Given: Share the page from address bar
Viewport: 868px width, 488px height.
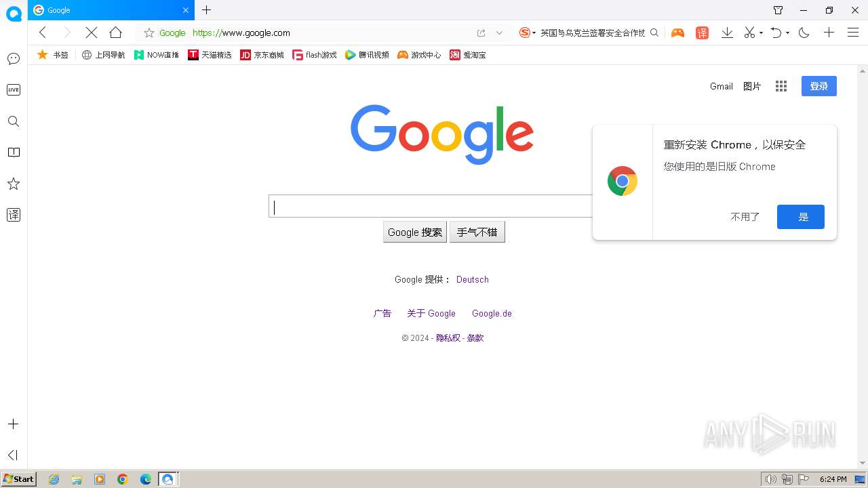Looking at the screenshot, I should click(481, 33).
